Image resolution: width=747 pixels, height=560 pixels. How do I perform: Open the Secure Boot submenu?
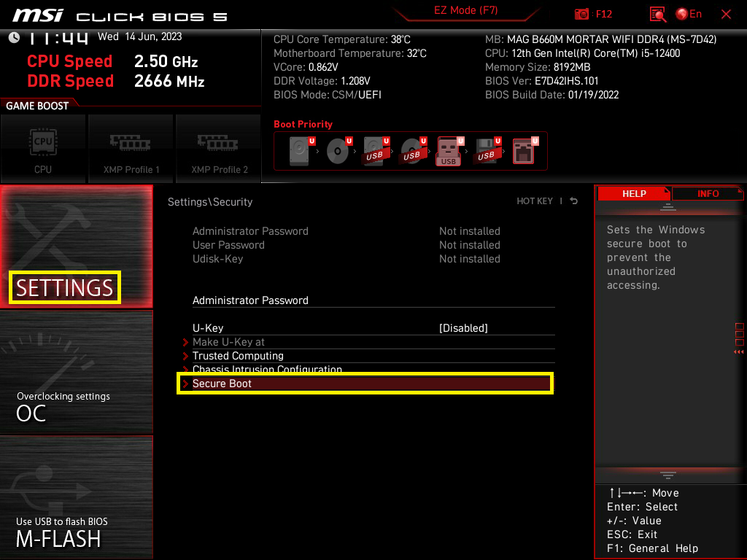tap(365, 384)
